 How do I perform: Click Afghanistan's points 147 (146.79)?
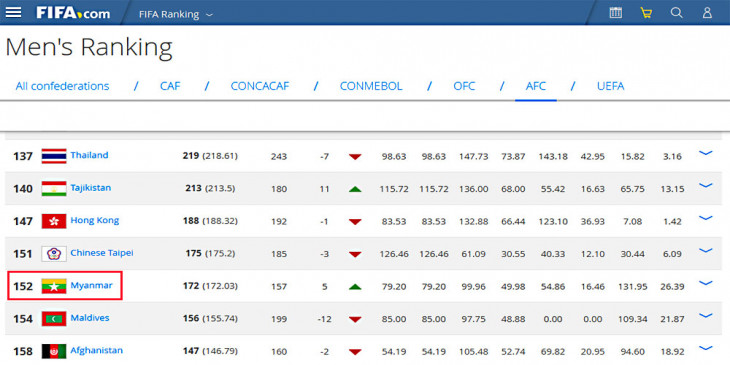(x=210, y=351)
